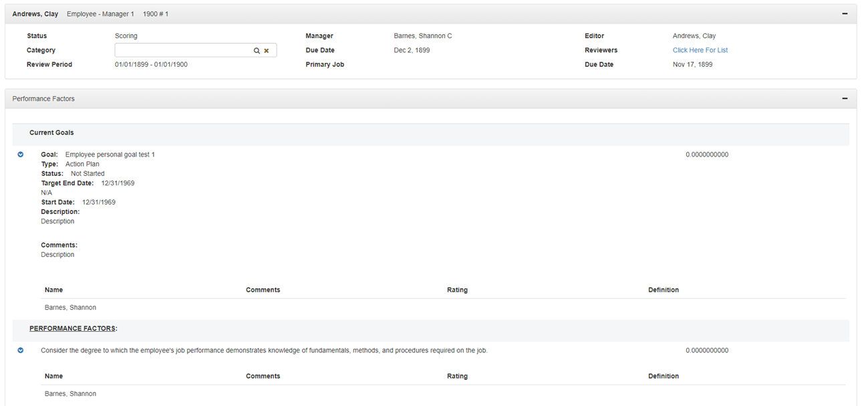The width and height of the screenshot is (868, 406).
Task: Collapse the Performance Factors panel
Action: 845,98
